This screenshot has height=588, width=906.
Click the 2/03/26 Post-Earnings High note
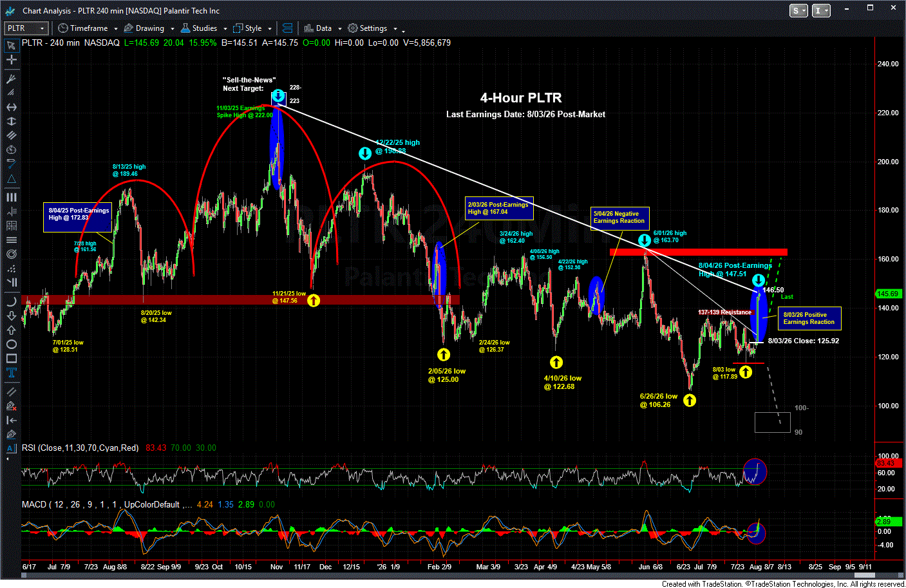pos(498,208)
